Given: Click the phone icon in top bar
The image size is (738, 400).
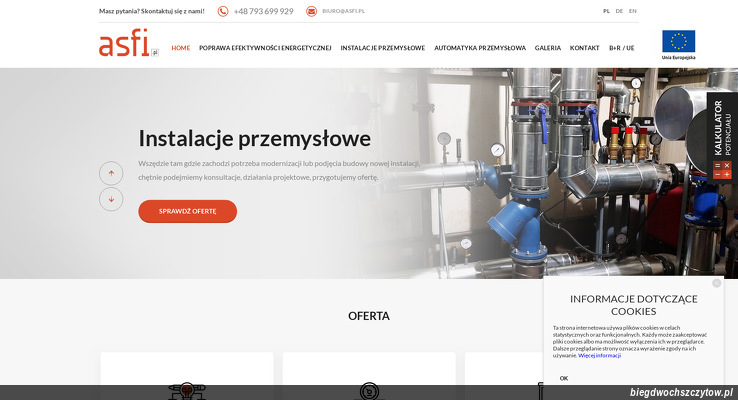Looking at the screenshot, I should click(223, 11).
